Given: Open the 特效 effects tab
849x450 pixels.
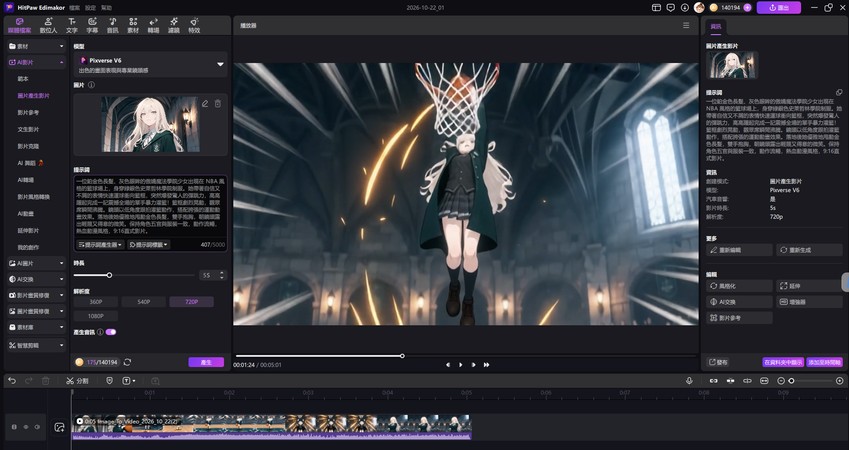Looking at the screenshot, I should pyautogui.click(x=194, y=25).
